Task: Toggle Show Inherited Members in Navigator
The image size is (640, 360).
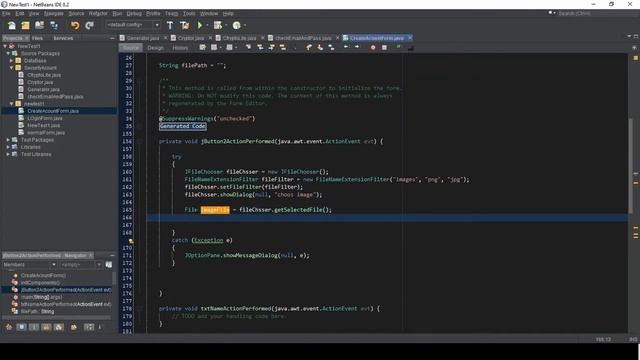Action: point(9,327)
